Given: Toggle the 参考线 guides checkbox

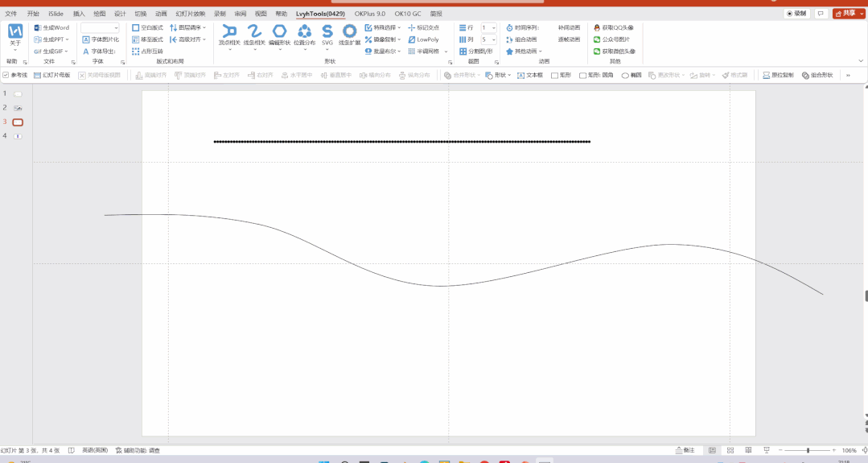Looking at the screenshot, I should [x=6, y=76].
